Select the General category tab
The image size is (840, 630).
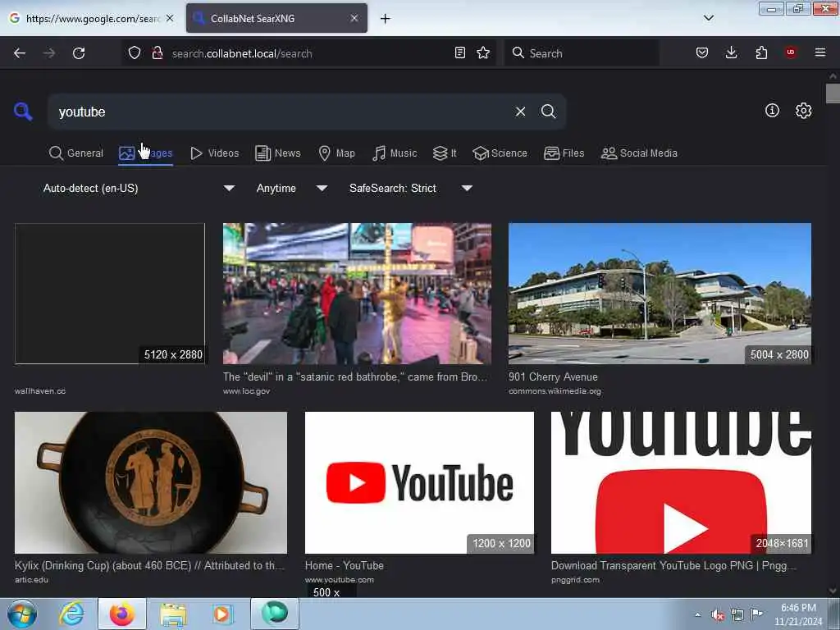(76, 153)
